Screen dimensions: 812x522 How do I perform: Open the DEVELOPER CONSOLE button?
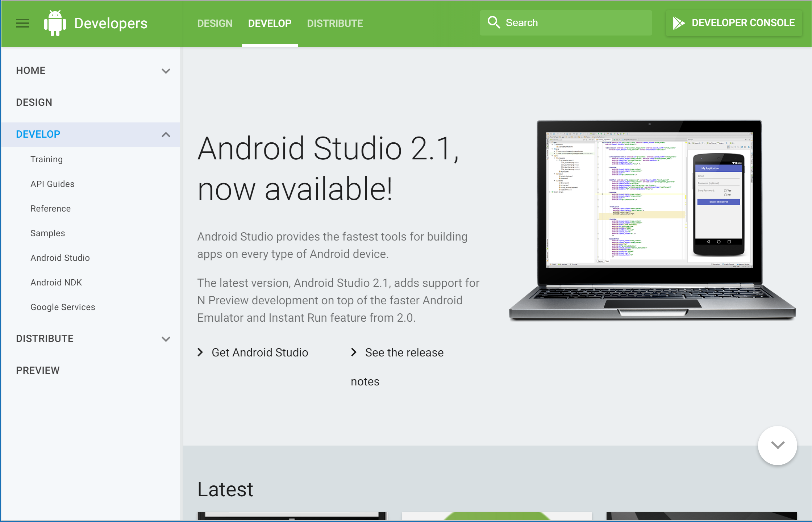734,23
